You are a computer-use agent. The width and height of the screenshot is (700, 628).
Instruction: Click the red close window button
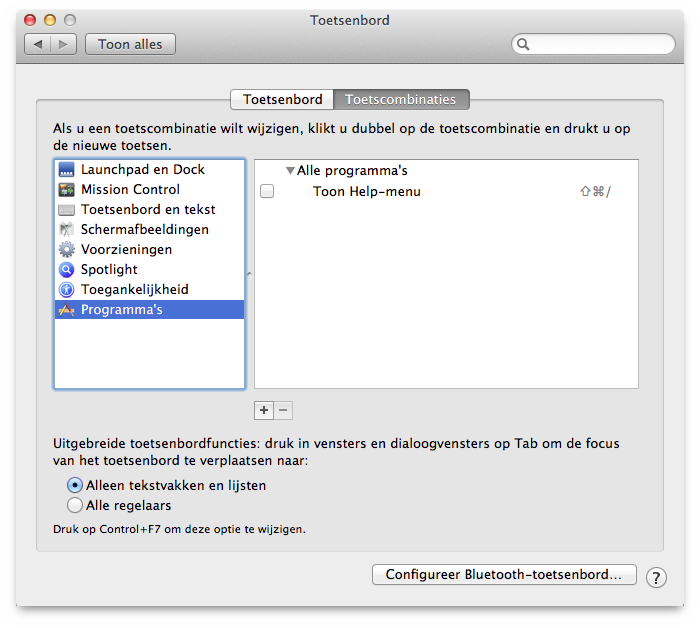point(30,20)
